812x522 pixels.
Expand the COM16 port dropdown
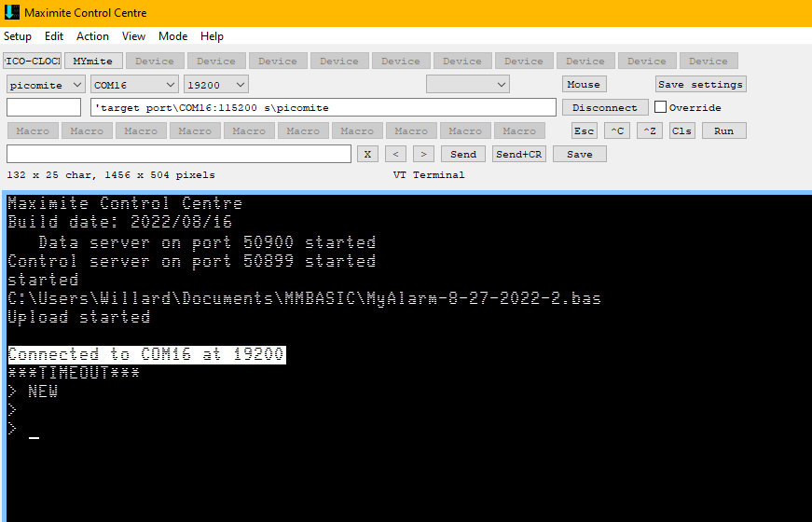pos(133,85)
